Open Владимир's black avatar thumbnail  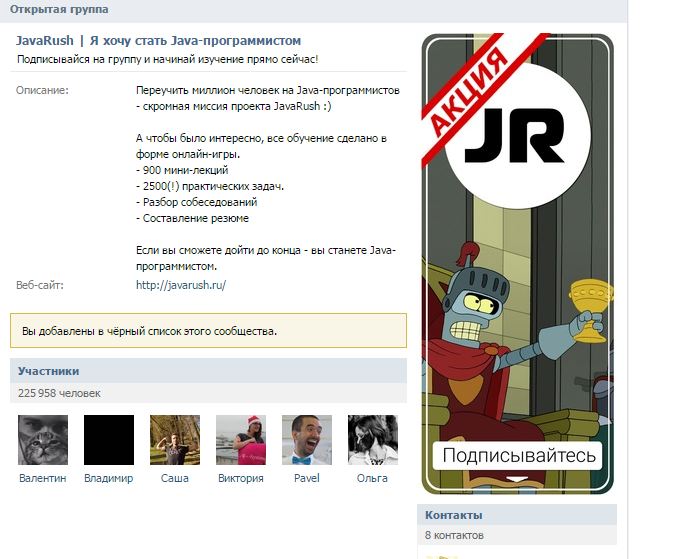[x=109, y=440]
